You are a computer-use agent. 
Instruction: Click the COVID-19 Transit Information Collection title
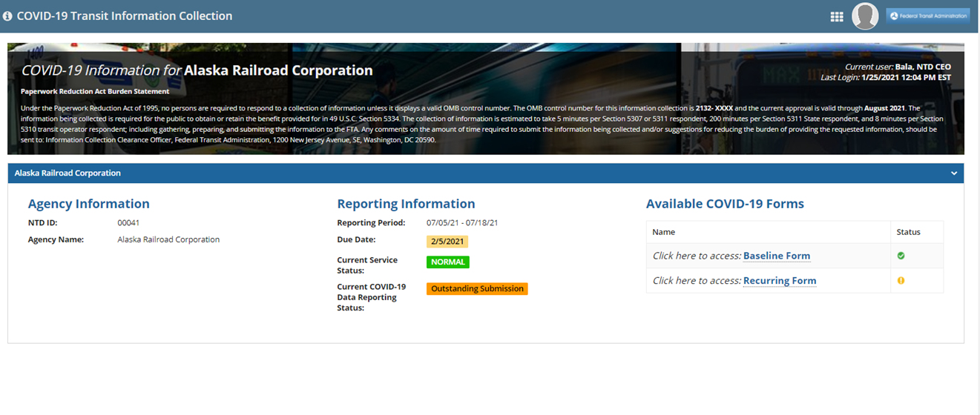pyautogui.click(x=124, y=16)
